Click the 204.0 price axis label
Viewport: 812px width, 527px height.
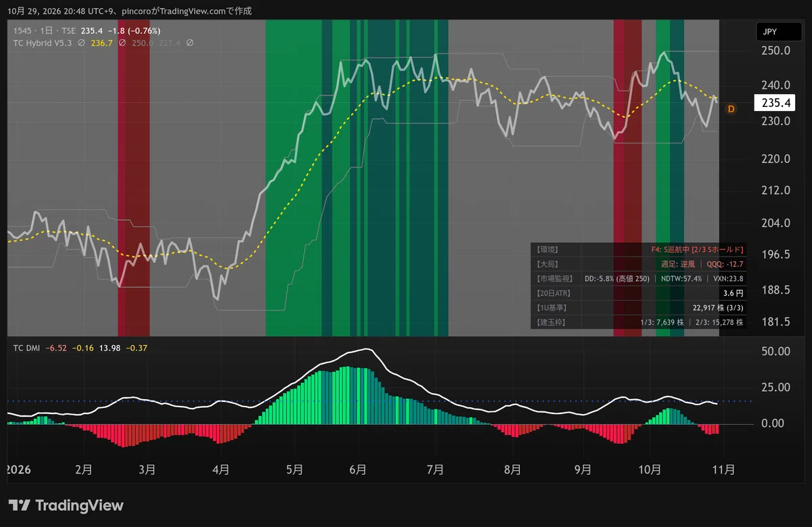point(775,223)
